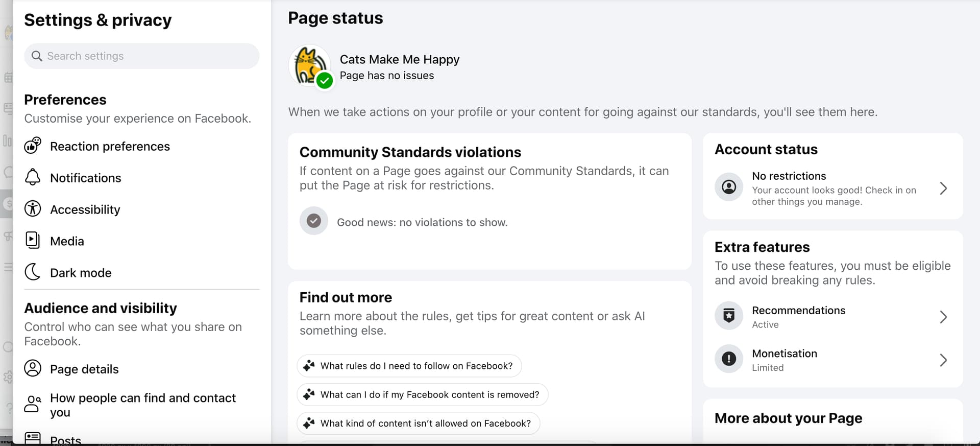
Task: Click the Page details person icon
Action: (x=33, y=368)
